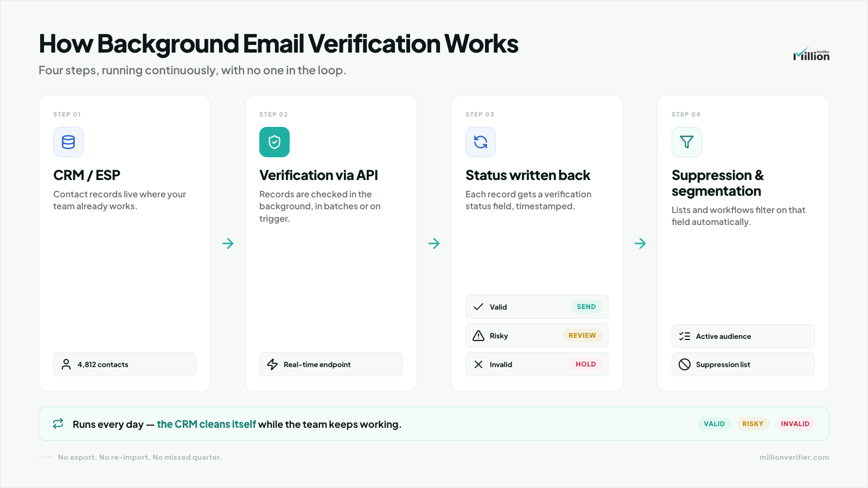
Task: Click the database icon in Step 01
Action: tap(68, 142)
